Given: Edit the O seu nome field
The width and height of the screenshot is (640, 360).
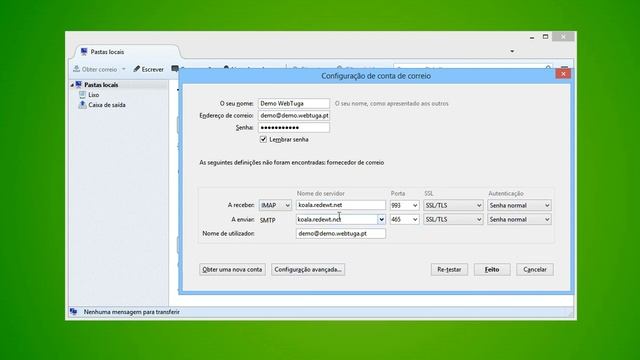Looking at the screenshot, I should [x=294, y=104].
